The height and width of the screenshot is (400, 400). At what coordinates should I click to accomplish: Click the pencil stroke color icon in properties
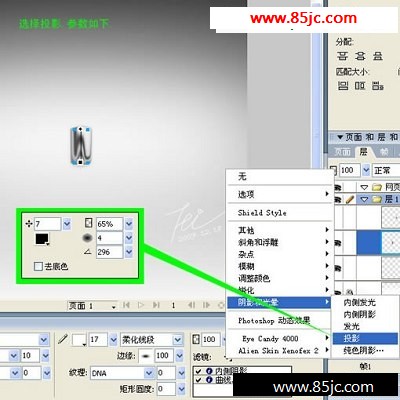(x=63, y=339)
